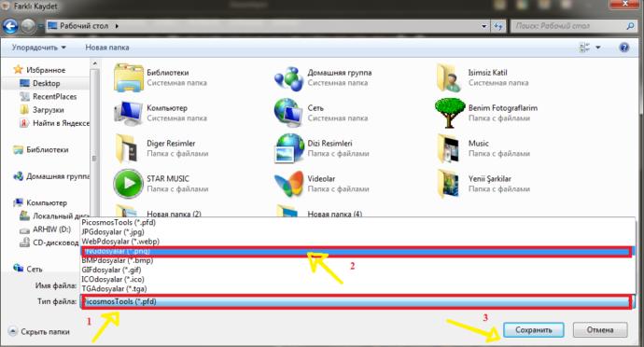Collapse folders with Скрыть папки
The image size is (644, 347).
39,332
